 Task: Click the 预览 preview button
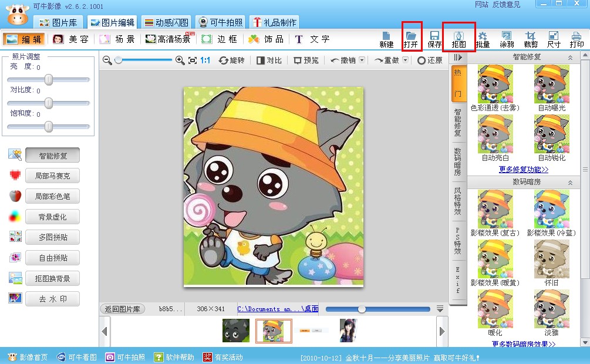click(306, 60)
